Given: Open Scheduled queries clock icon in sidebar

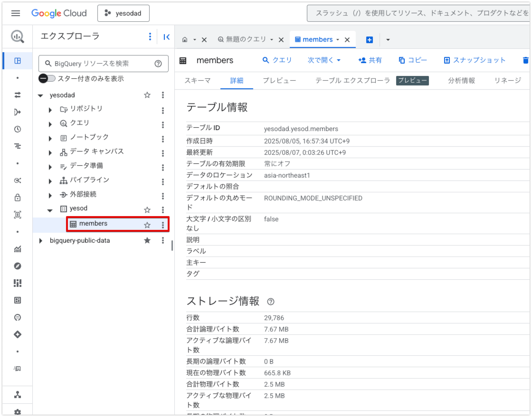Looking at the screenshot, I should click(17, 129).
